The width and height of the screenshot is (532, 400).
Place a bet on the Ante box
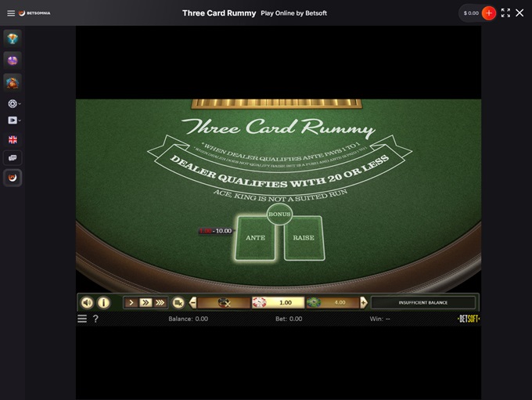(256, 237)
